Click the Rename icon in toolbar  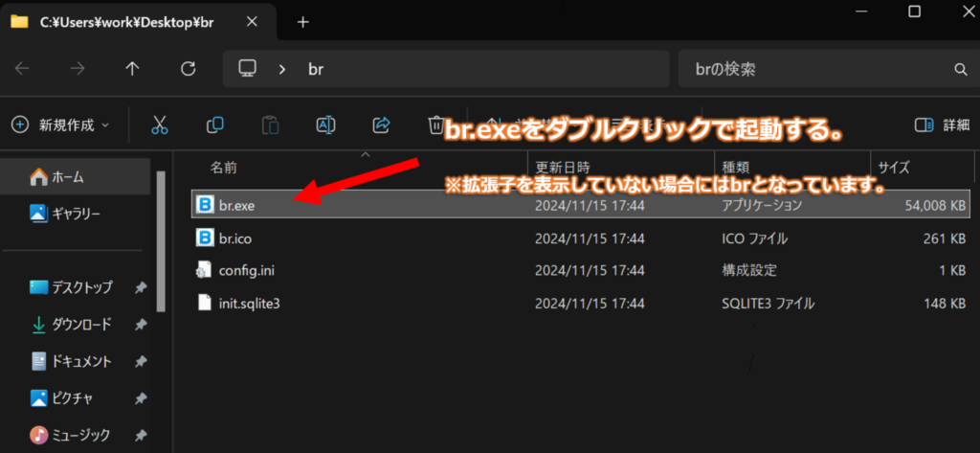click(325, 125)
